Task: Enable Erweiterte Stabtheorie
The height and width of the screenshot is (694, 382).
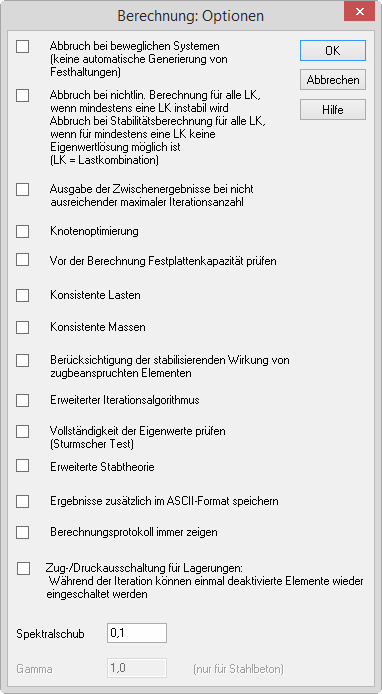Action: [x=23, y=466]
